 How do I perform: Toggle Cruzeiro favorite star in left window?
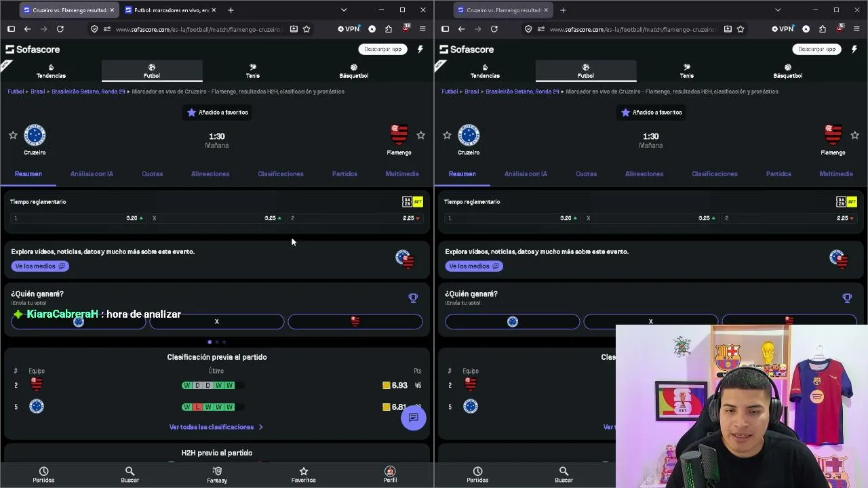point(13,136)
